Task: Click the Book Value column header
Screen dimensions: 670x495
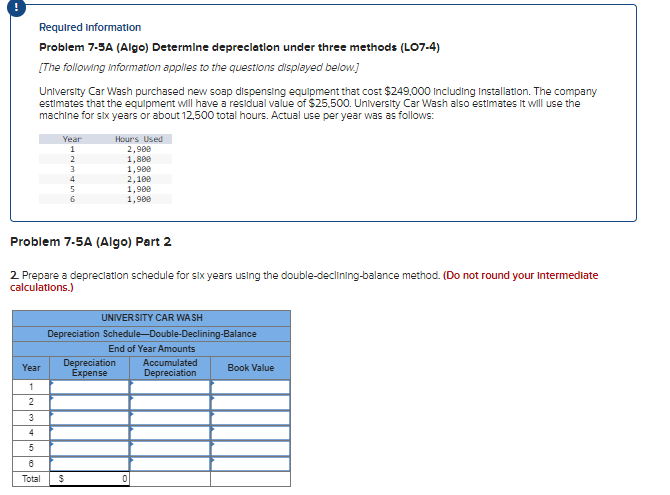Action: [250, 368]
